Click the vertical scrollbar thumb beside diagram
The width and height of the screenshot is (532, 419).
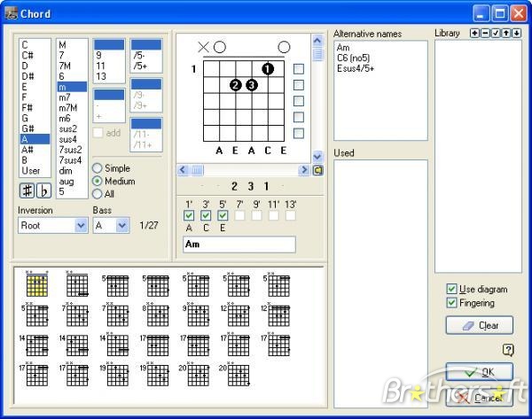pyautogui.click(x=317, y=54)
